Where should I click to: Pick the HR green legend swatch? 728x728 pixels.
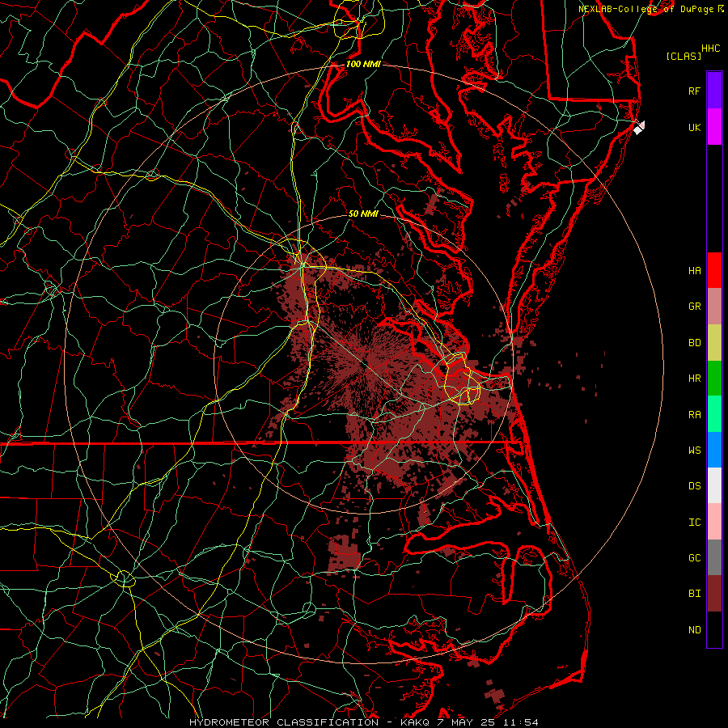coord(714,379)
